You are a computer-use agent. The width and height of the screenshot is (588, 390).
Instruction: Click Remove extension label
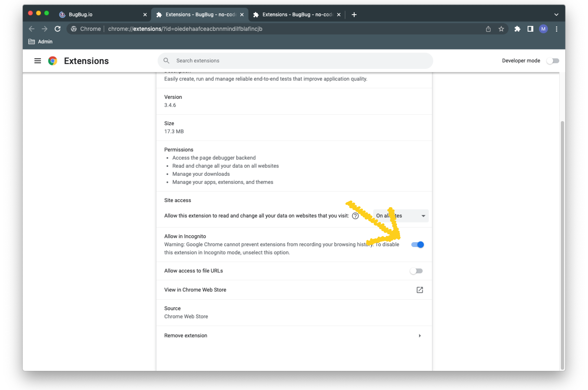click(186, 335)
